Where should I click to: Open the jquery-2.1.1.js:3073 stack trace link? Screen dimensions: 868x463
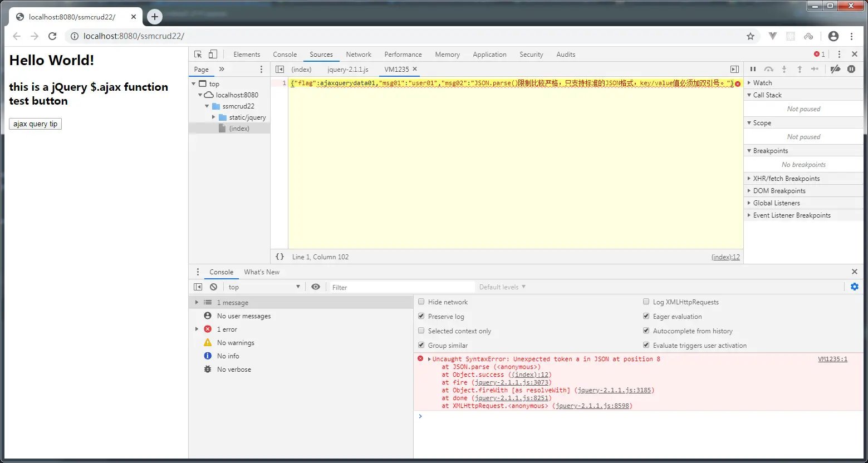coord(511,382)
